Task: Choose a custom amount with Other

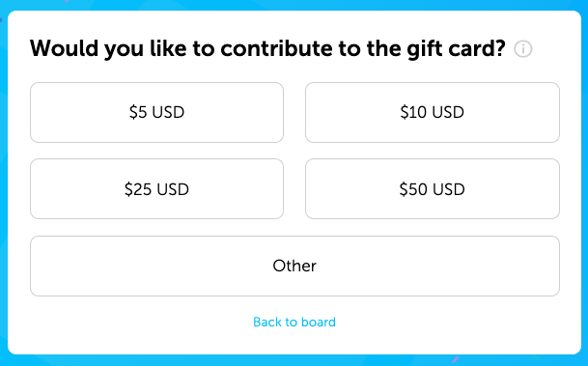Action: (x=294, y=266)
